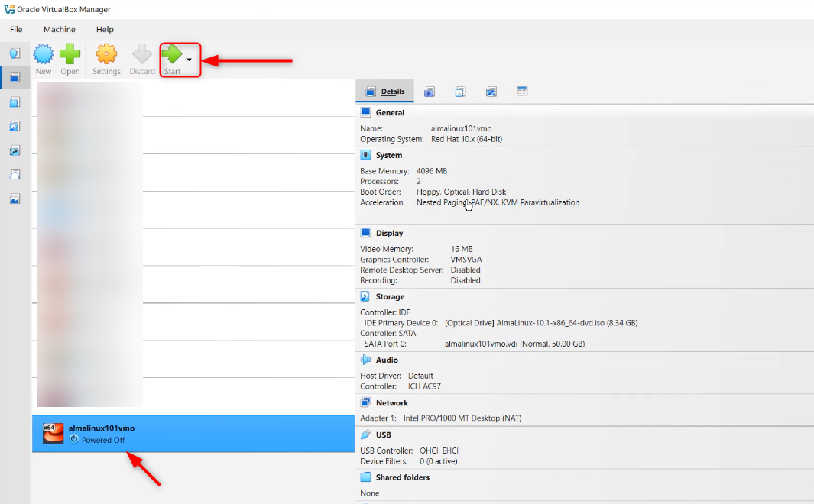814x504 pixels.
Task: Click the audio Controller value ICH AC97
Action: pos(424,386)
